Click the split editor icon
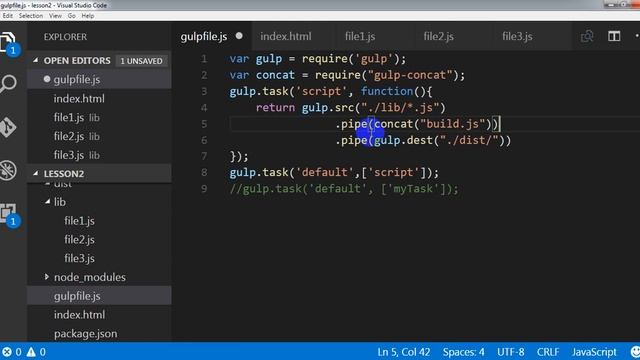 (x=614, y=36)
